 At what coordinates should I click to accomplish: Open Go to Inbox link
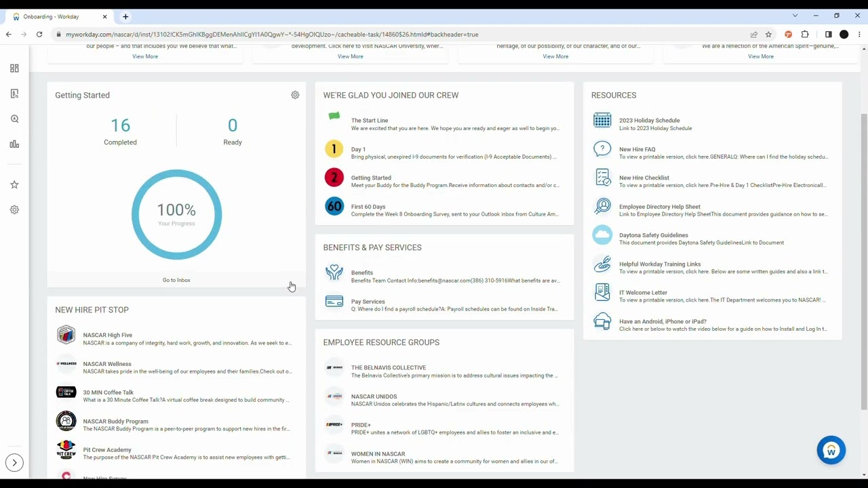176,280
